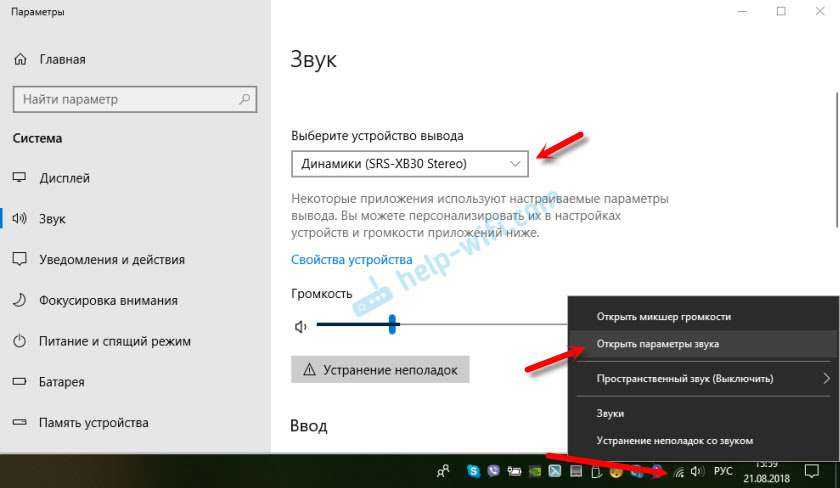
Task: Select Открыть микшер громкости from context menu
Action: click(x=663, y=316)
